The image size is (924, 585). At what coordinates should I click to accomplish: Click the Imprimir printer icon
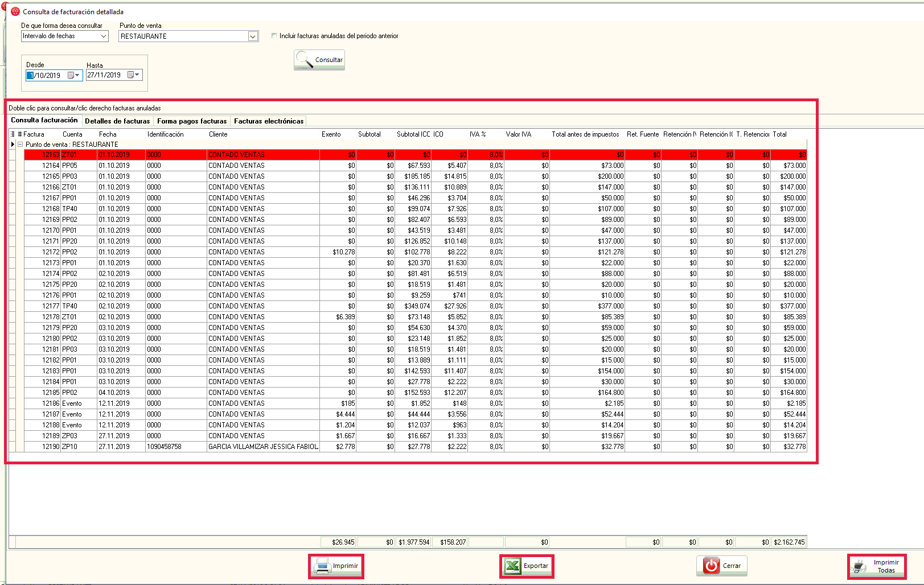323,566
